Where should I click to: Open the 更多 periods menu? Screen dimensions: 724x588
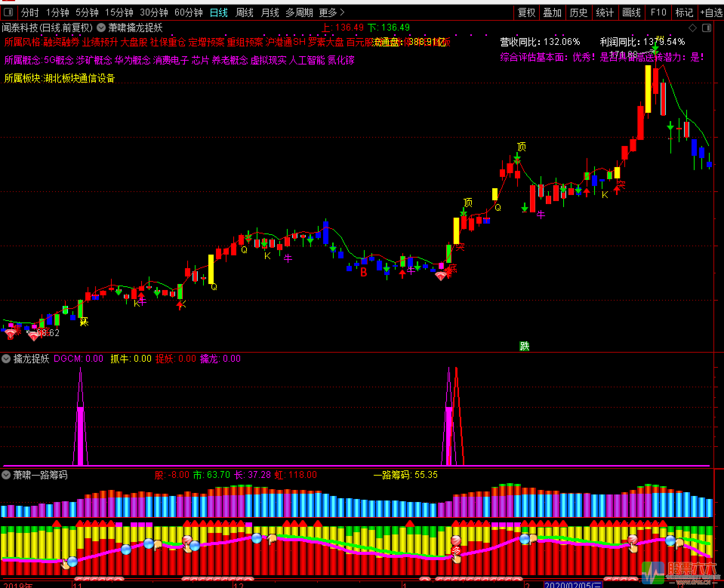[x=331, y=13]
